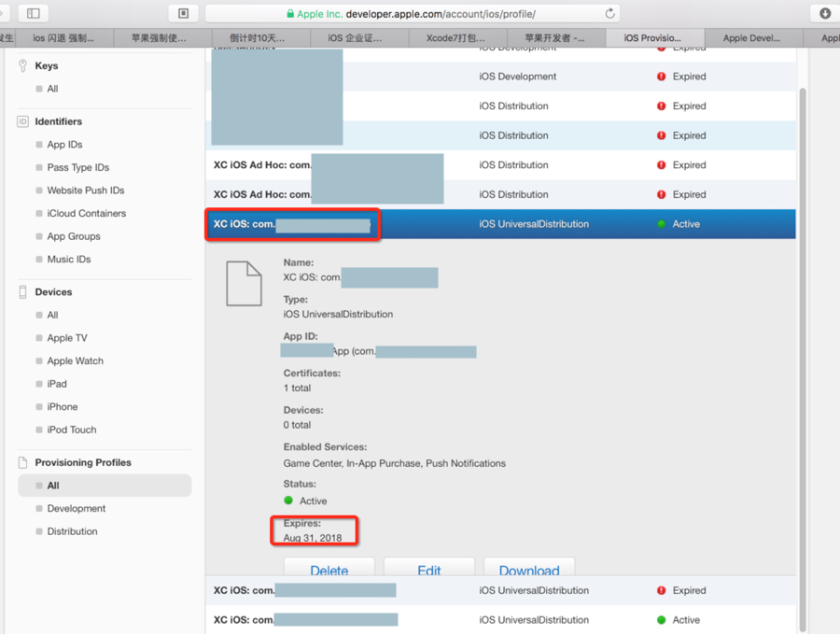This screenshot has width=840, height=635.
Task: Open iPhone devices list
Action: (63, 407)
